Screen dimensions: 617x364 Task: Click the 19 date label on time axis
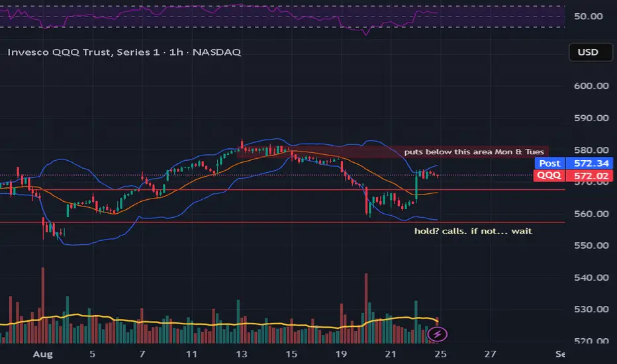click(x=341, y=354)
